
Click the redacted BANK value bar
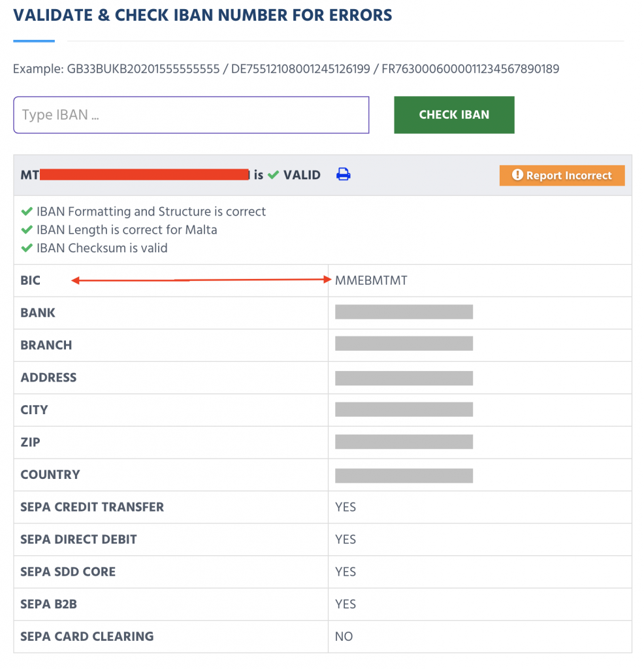[403, 312]
